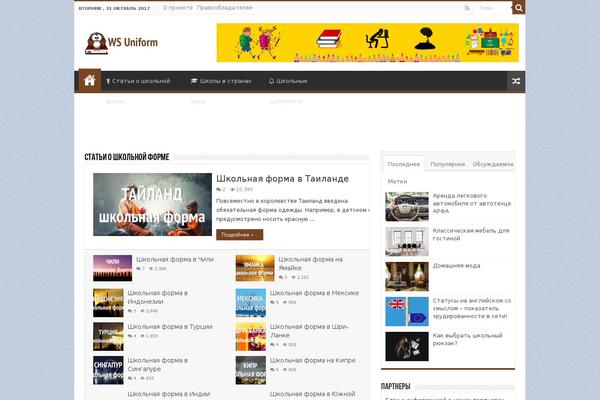Open the Sri Lanka article thumbnail
Image resolution: width=600 pixels, height=400 pixels.
point(251,336)
